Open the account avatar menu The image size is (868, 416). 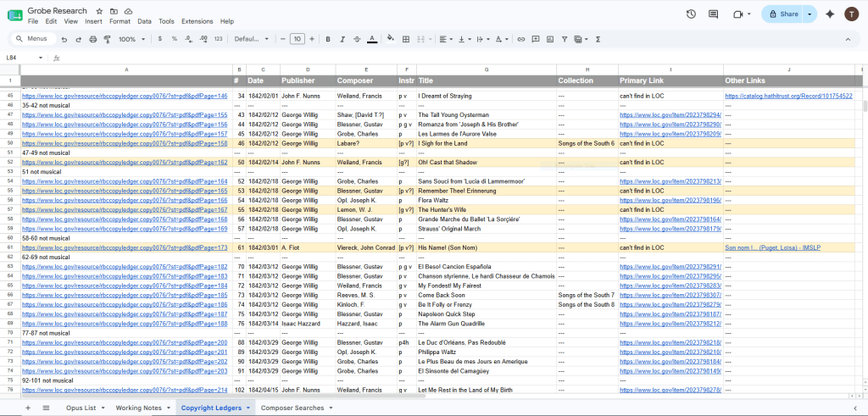click(x=851, y=14)
